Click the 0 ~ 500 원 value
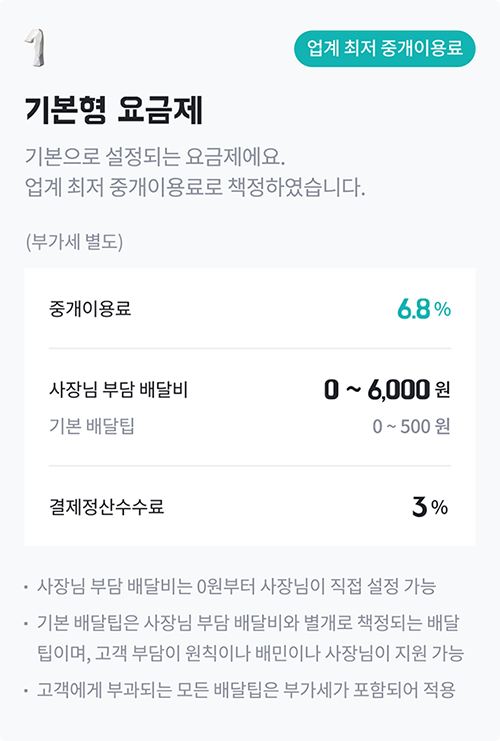 coord(411,426)
